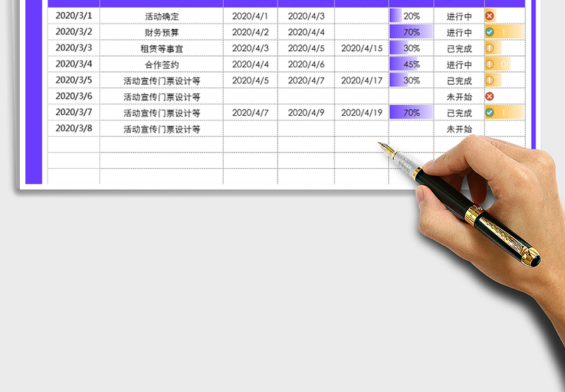565x392 pixels.
Task: Select the 2020/4/9 date cell
Action: [x=307, y=112]
